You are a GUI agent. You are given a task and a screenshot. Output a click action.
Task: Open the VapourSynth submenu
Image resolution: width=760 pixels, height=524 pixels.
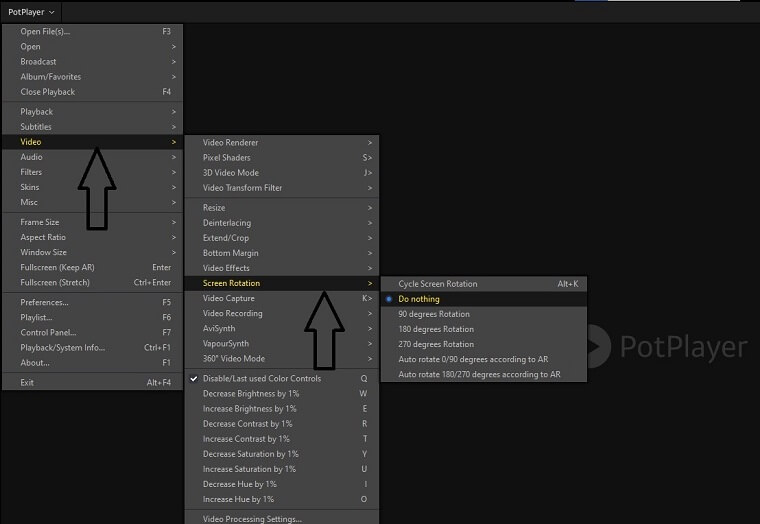point(282,343)
